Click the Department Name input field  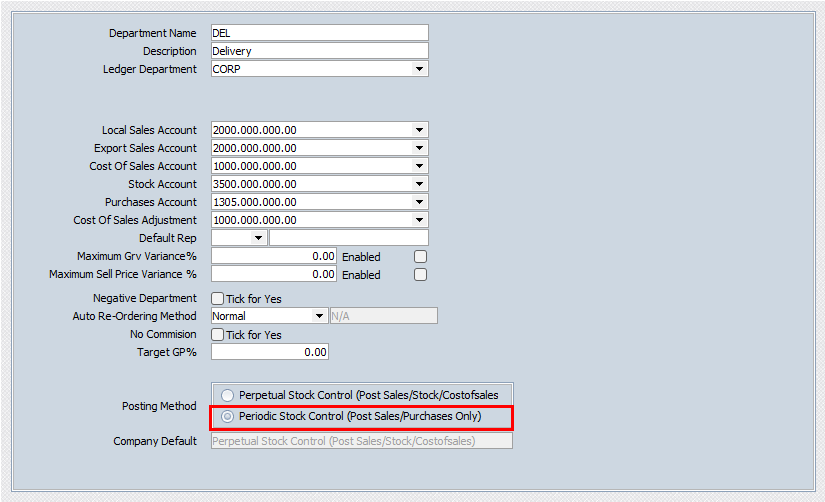[x=319, y=33]
